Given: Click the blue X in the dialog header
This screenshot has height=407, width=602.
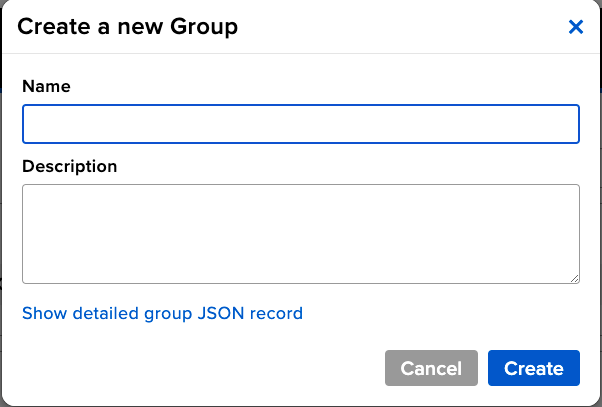Looking at the screenshot, I should coord(576,27).
